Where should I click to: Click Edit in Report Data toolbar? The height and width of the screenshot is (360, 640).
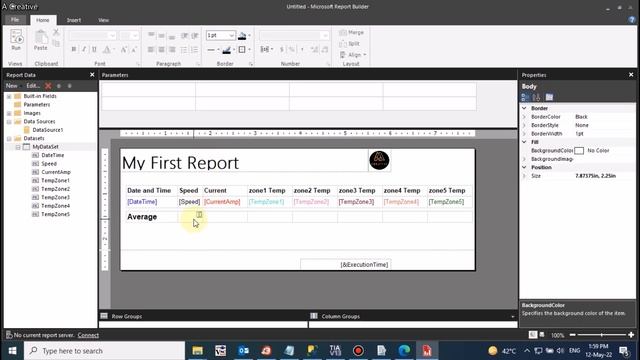[x=33, y=86]
